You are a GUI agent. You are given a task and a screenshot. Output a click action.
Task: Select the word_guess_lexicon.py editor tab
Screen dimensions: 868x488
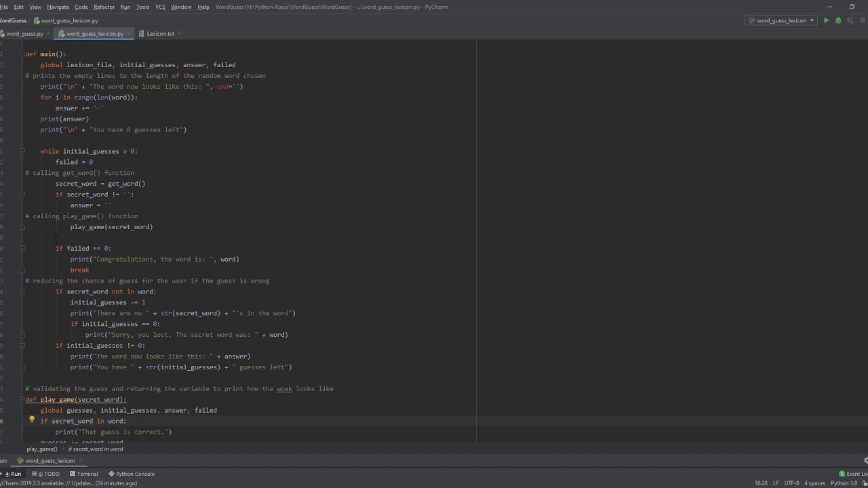94,33
